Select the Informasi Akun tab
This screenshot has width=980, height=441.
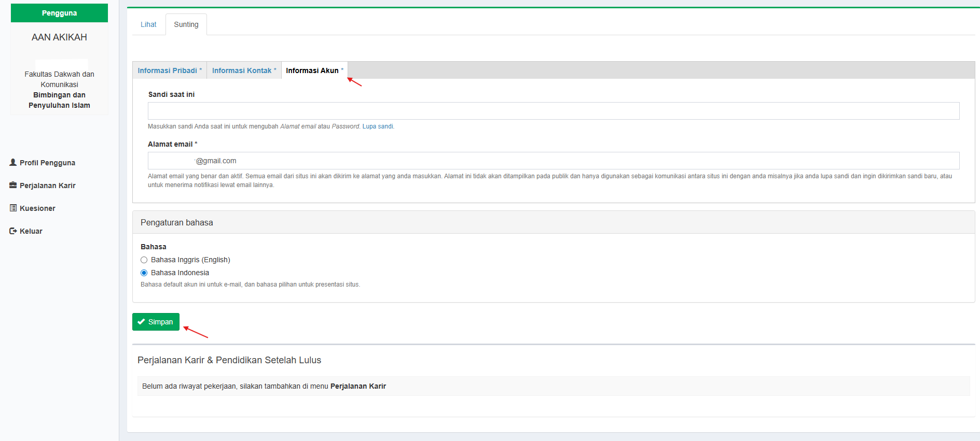click(x=312, y=70)
